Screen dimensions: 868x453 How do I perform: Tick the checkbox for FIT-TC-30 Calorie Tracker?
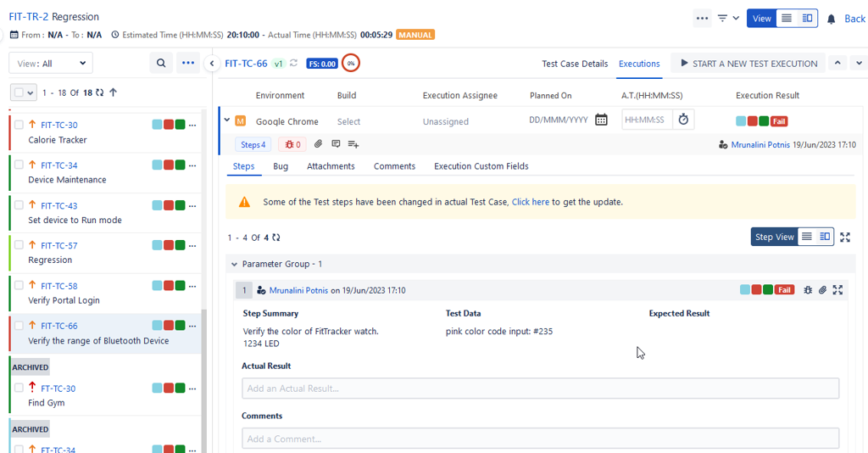coord(19,125)
